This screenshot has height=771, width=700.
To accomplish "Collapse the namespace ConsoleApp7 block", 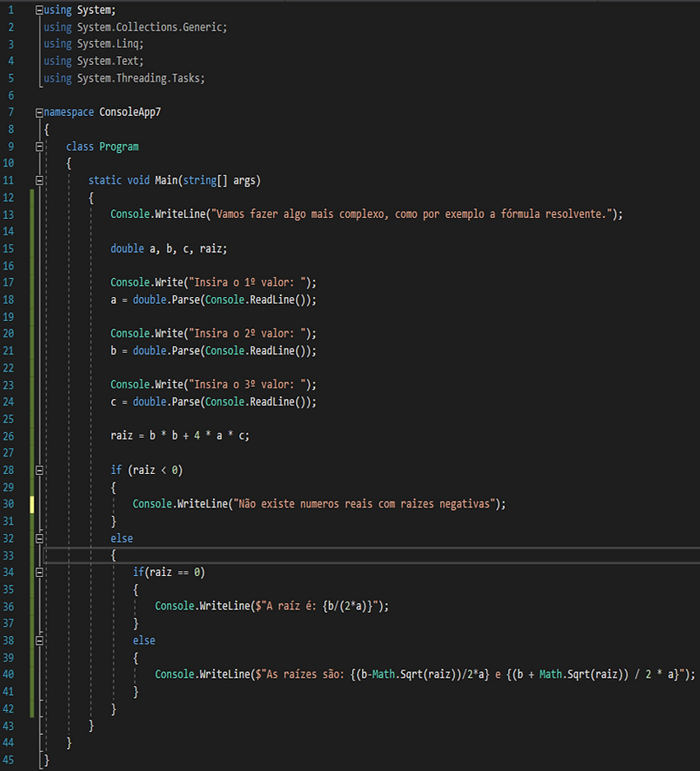I will 39,113.
